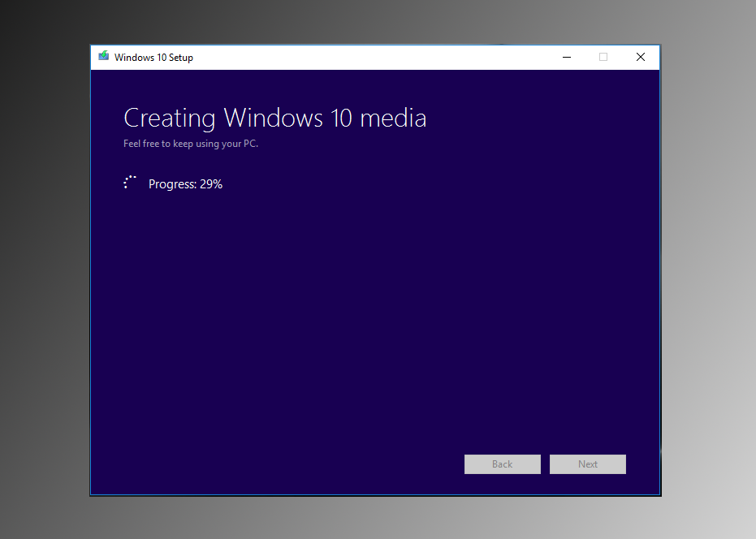Minimize the Windows 10 Setup window
Viewport: 756px width, 539px height.
pos(567,57)
